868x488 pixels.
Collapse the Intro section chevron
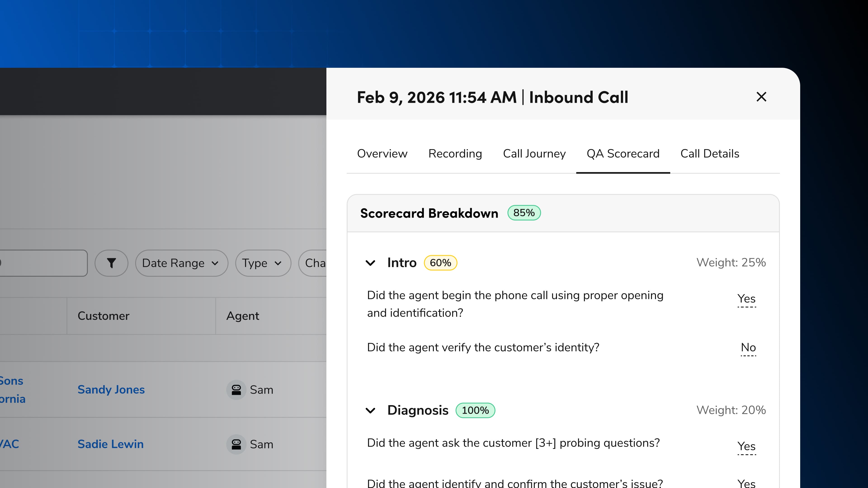tap(370, 263)
